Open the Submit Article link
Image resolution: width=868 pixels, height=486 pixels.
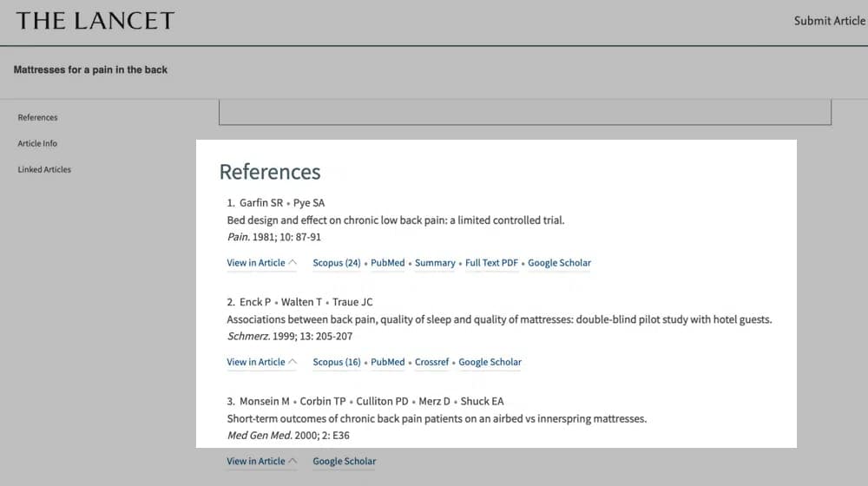(829, 21)
